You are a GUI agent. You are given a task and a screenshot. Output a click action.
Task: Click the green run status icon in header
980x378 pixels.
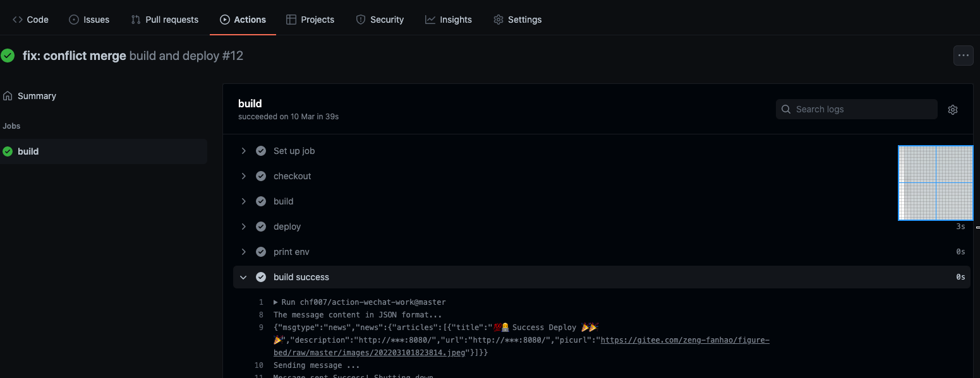click(8, 56)
